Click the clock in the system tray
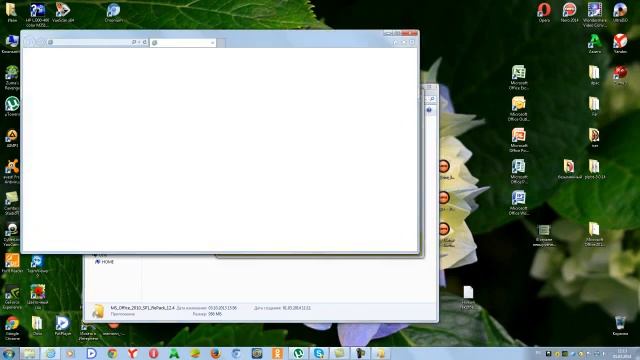The image size is (640, 360). point(622,353)
